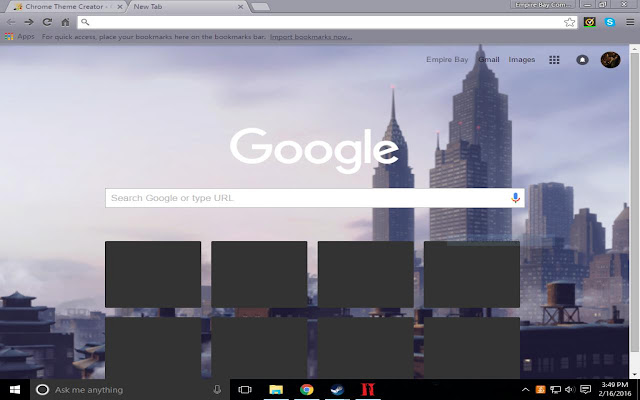Close the Chrome Theme Creator tab

120,7
